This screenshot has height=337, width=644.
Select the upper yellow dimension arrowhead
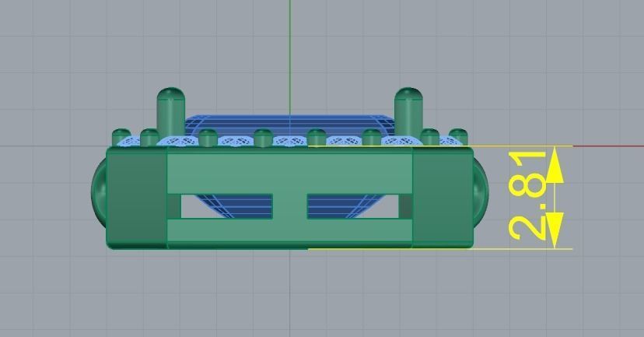(555, 164)
